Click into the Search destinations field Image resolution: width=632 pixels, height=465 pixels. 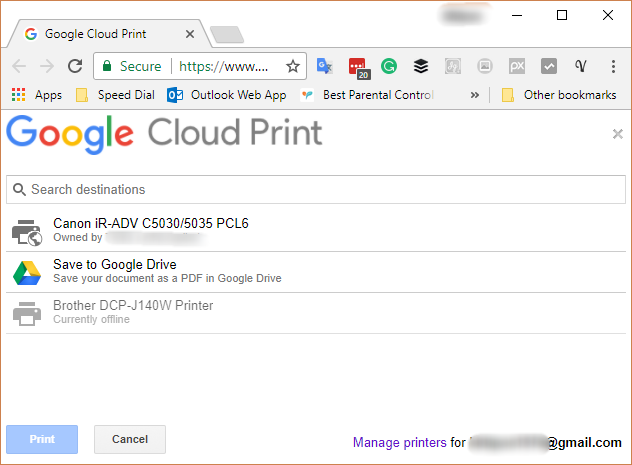click(x=315, y=189)
